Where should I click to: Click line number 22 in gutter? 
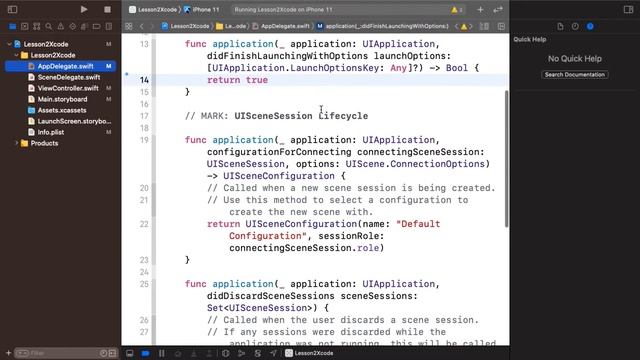(x=144, y=224)
